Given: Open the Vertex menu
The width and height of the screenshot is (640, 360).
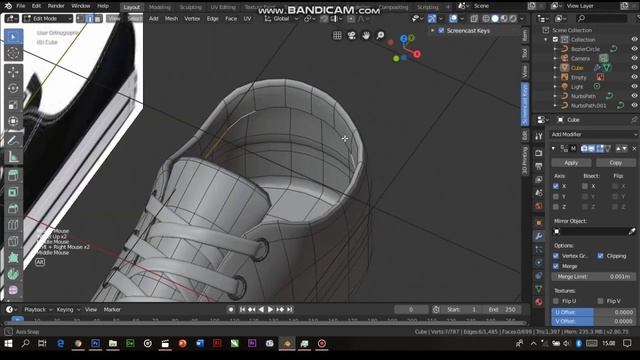Looking at the screenshot, I should [192, 19].
